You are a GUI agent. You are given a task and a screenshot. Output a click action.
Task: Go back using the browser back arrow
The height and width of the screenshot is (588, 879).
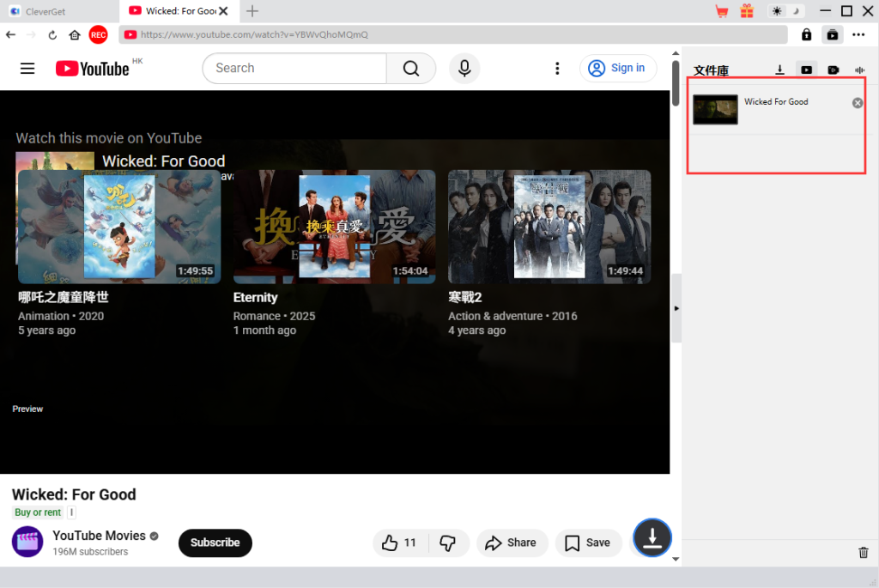(x=10, y=34)
